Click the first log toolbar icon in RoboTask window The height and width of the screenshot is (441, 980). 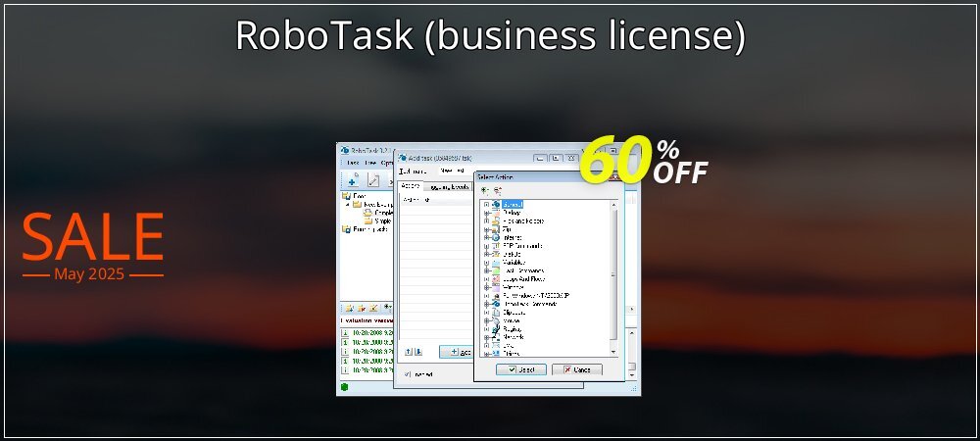pyautogui.click(x=350, y=308)
